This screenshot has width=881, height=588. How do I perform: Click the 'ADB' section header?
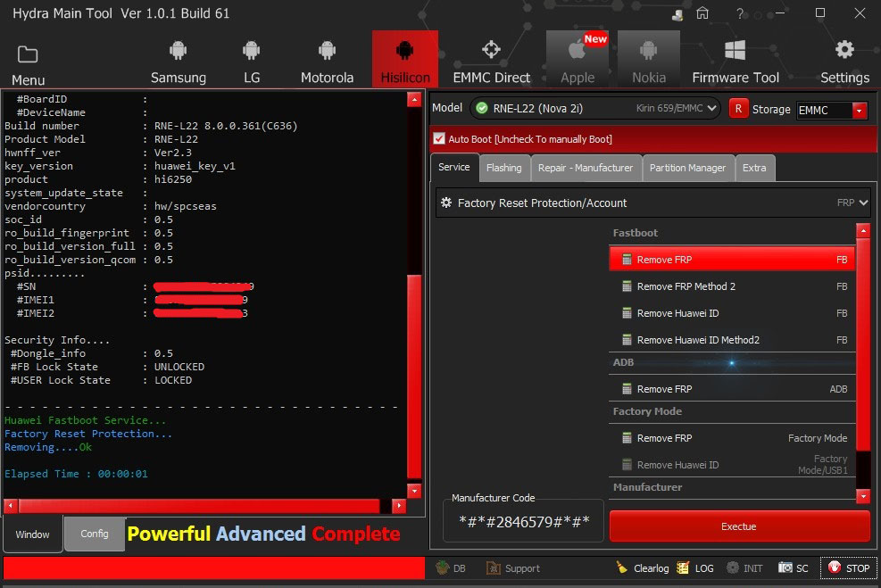click(x=623, y=362)
